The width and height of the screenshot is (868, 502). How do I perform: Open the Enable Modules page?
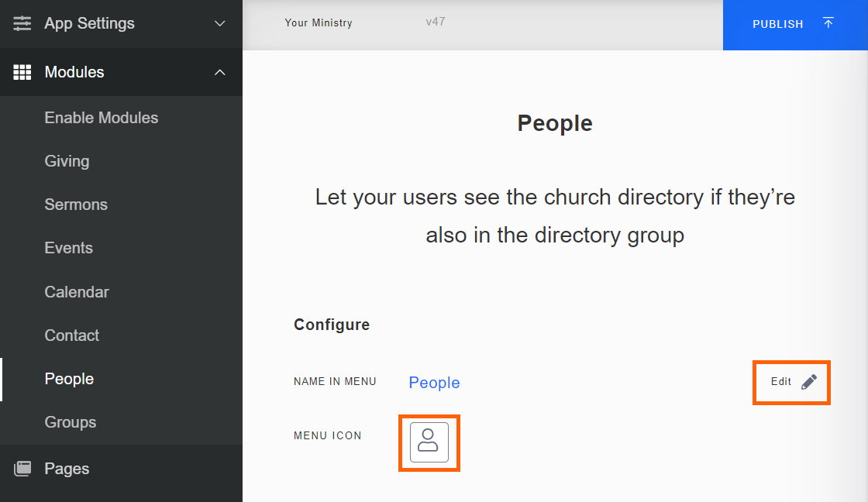coord(101,118)
